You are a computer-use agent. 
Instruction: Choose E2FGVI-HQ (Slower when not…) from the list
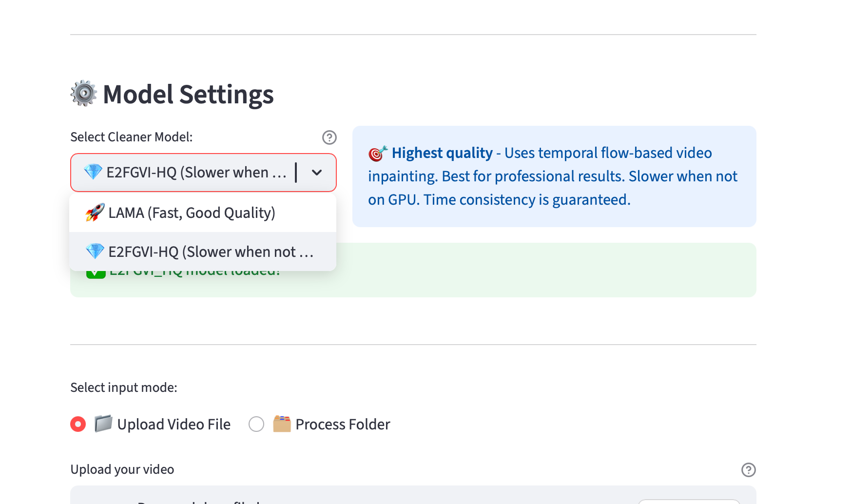[211, 252]
